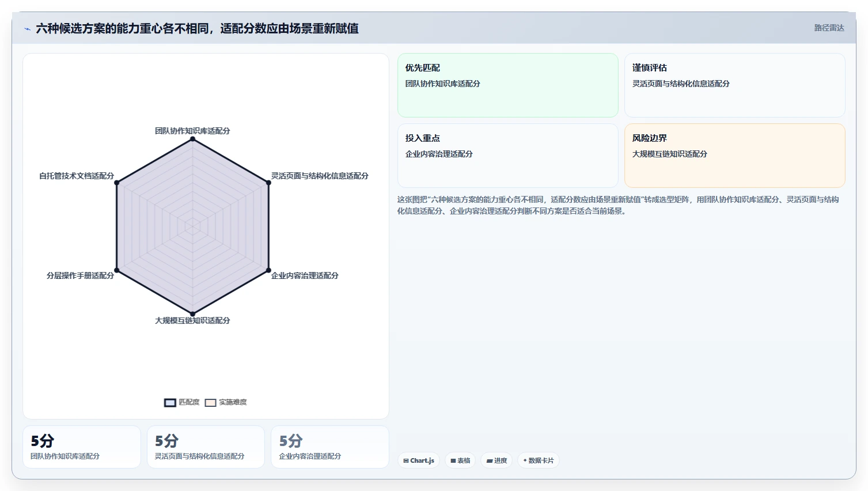Click the radar data point at 分层操作手册适配分
The height and width of the screenshot is (491, 868).
point(117,270)
